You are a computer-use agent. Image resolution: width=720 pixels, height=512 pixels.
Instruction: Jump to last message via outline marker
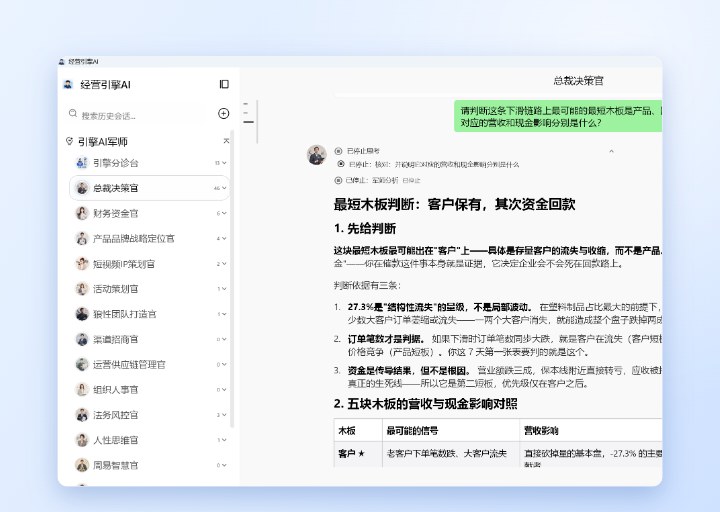point(248,122)
